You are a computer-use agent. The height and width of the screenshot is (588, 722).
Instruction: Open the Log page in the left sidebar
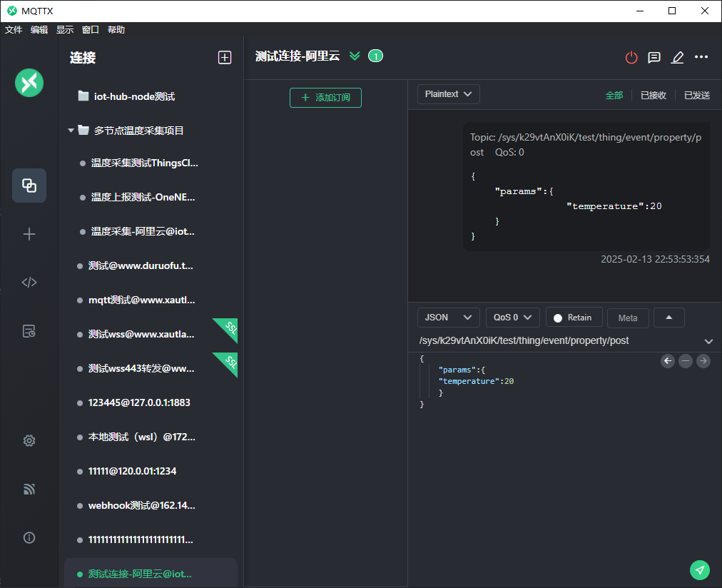tap(29, 330)
